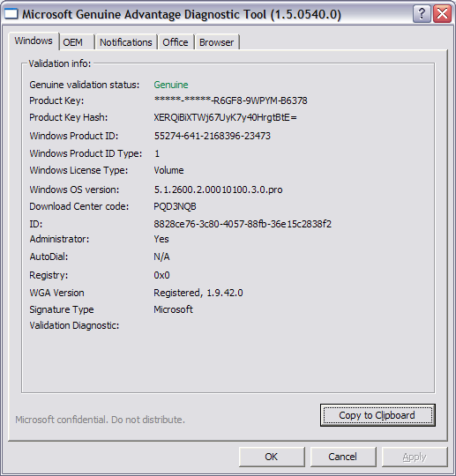Viewport: 456px width, 476px height.
Task: Confirm with the OK button
Action: coord(272,457)
